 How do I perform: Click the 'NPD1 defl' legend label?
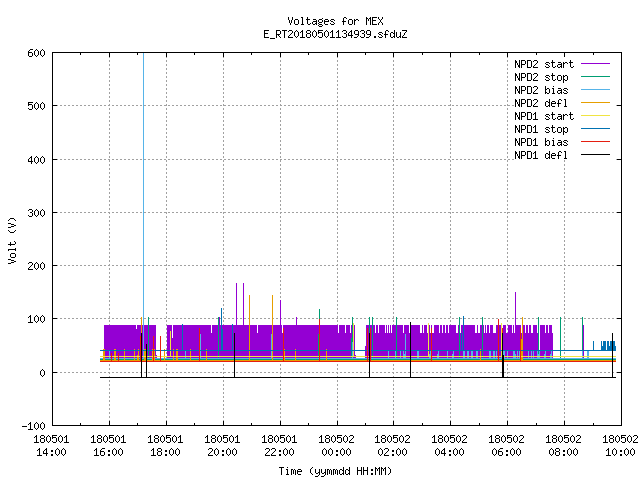pos(541,156)
